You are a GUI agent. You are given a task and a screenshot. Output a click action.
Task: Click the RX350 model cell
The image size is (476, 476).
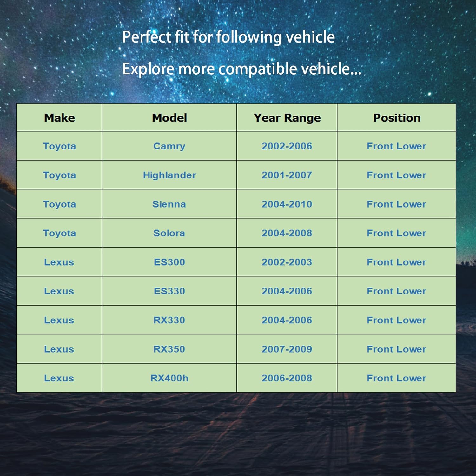pyautogui.click(x=169, y=349)
